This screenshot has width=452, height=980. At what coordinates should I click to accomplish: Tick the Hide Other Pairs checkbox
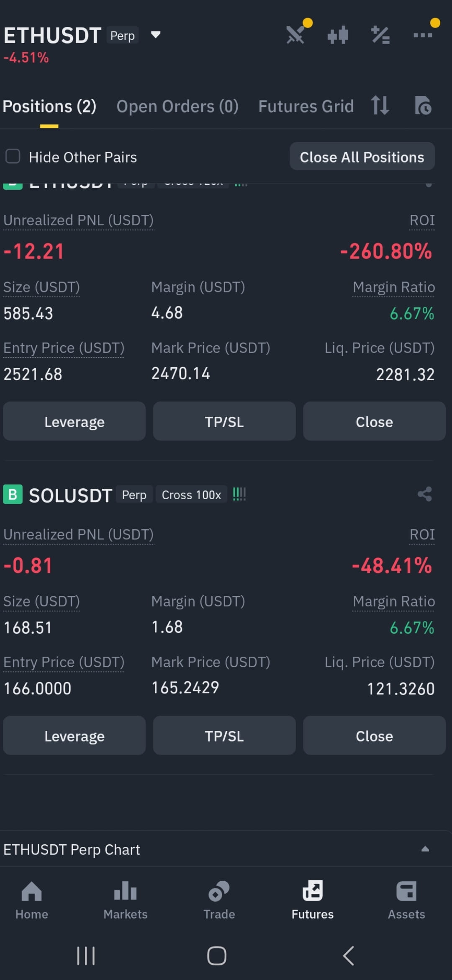tap(13, 156)
